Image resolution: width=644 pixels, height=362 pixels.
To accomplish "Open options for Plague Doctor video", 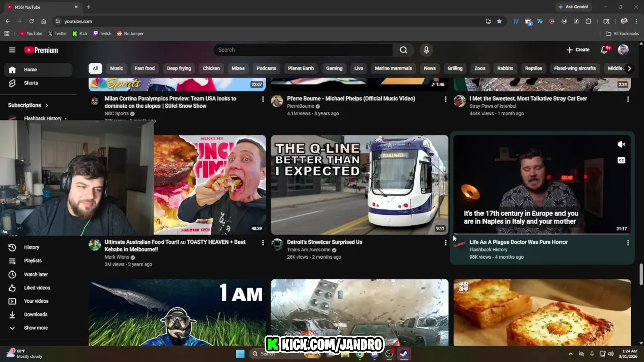I will tap(628, 243).
